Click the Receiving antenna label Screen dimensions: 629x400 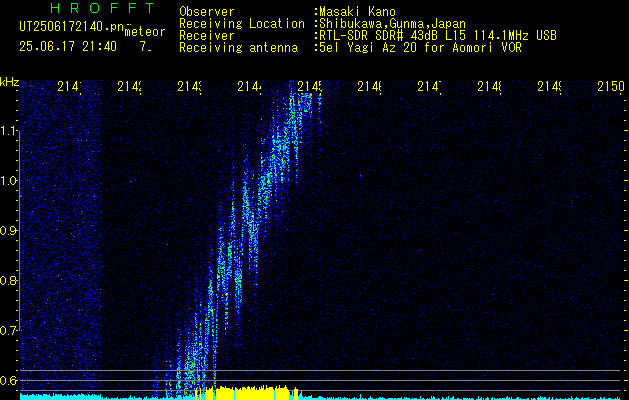pos(238,48)
